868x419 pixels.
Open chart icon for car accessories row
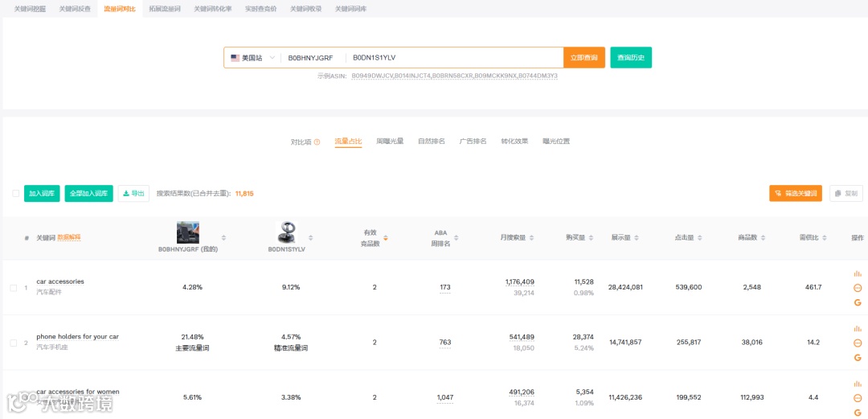tap(858, 273)
